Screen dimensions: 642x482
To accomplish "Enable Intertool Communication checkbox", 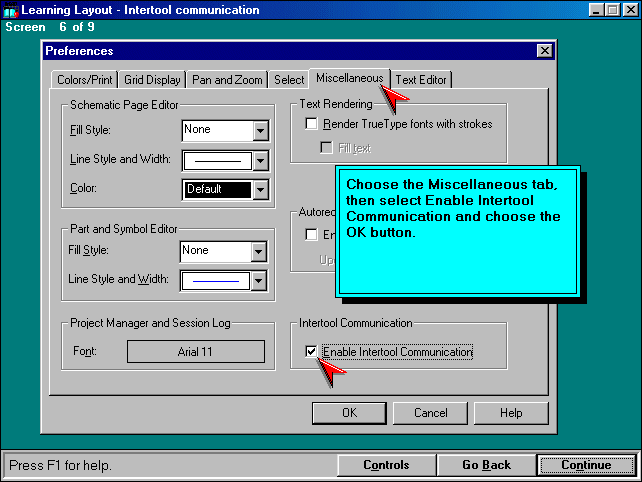I will [312, 352].
